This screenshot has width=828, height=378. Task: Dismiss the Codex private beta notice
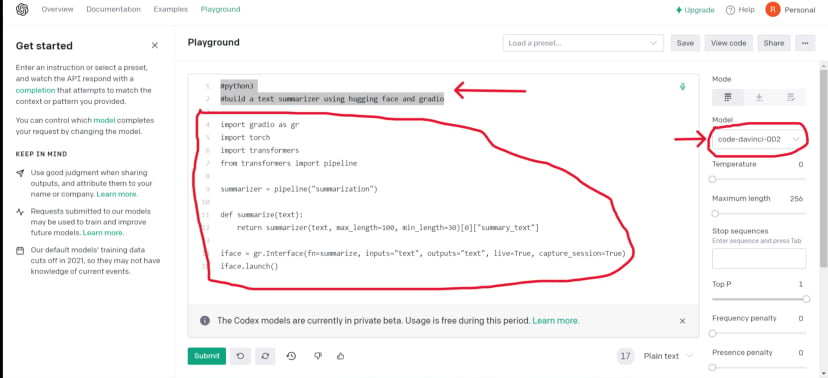682,321
